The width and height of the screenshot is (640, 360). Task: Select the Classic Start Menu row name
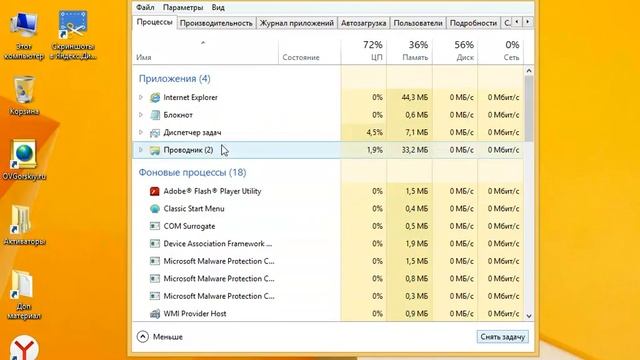click(x=194, y=209)
